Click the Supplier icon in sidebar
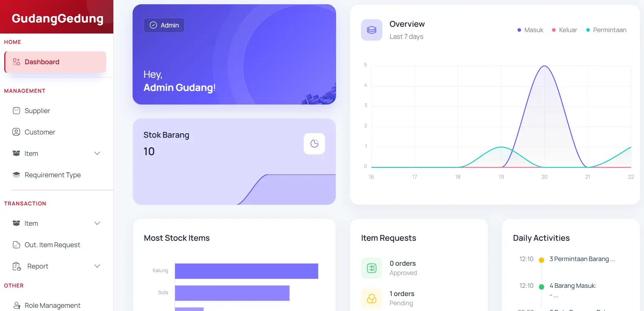This screenshot has width=644, height=311. (x=16, y=111)
